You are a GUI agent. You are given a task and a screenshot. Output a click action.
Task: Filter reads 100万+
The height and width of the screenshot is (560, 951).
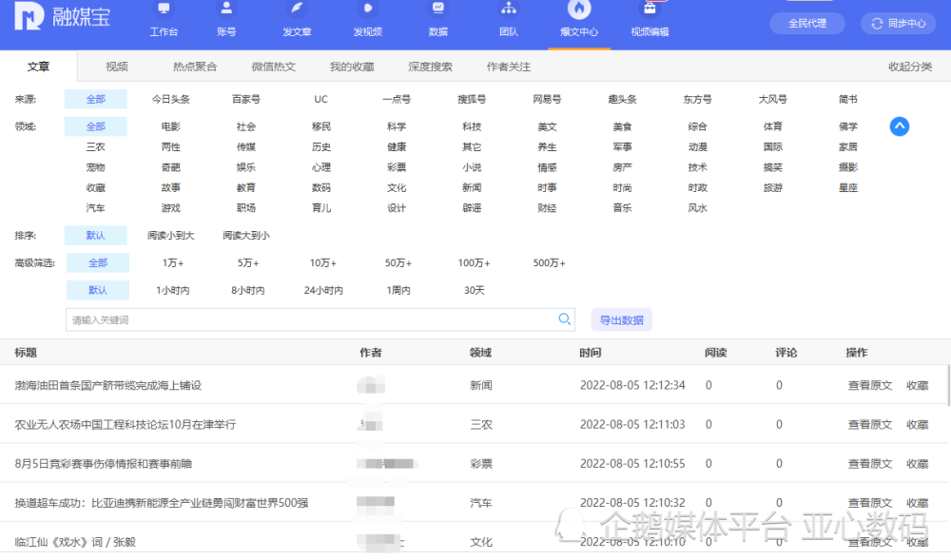coord(474,263)
